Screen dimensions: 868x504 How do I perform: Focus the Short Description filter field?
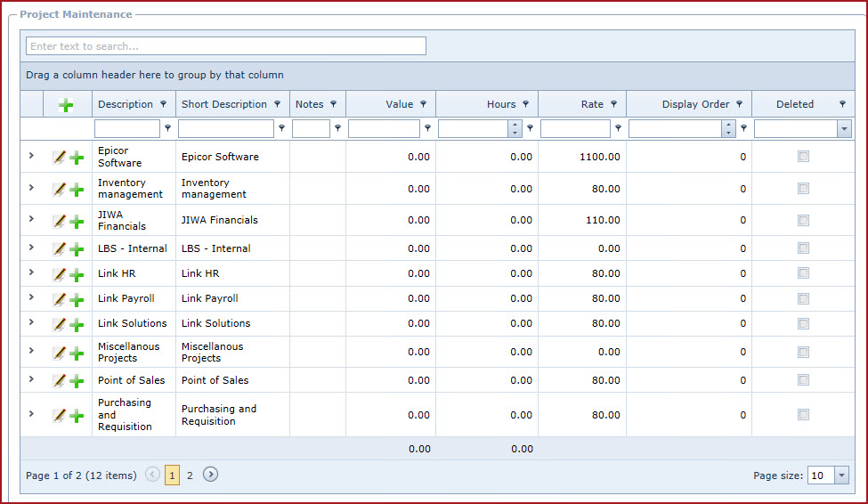pyautogui.click(x=226, y=128)
